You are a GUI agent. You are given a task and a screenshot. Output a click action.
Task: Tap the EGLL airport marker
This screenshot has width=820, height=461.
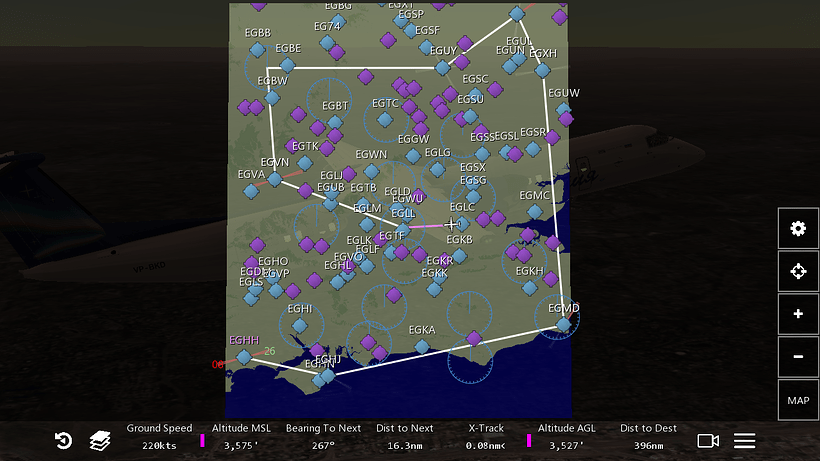tap(403, 229)
